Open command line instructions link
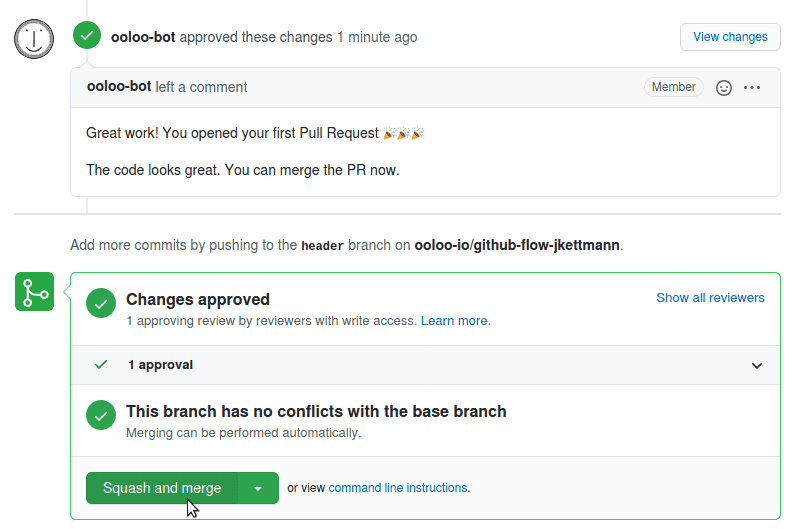The height and width of the screenshot is (529, 799). pos(398,488)
